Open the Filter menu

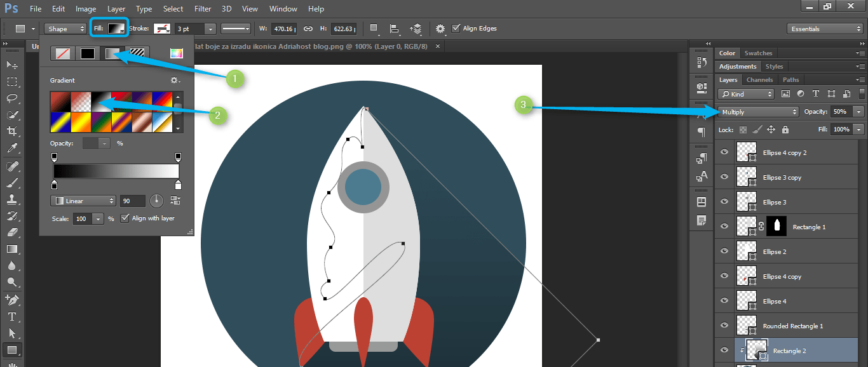(203, 9)
